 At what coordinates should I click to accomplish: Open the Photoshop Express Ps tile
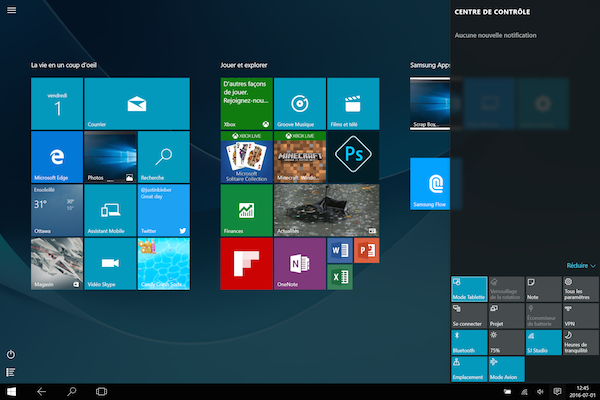pyautogui.click(x=353, y=157)
